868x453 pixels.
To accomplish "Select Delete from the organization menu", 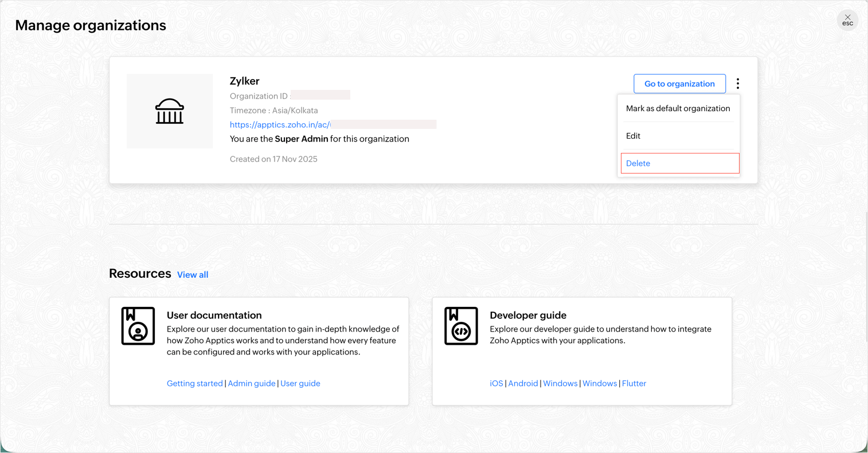I will click(638, 163).
